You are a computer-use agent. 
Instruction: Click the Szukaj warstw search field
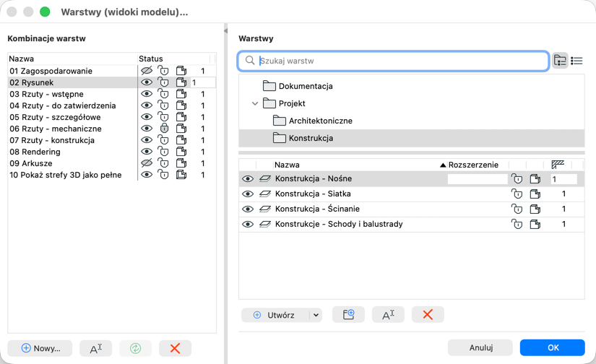point(394,61)
